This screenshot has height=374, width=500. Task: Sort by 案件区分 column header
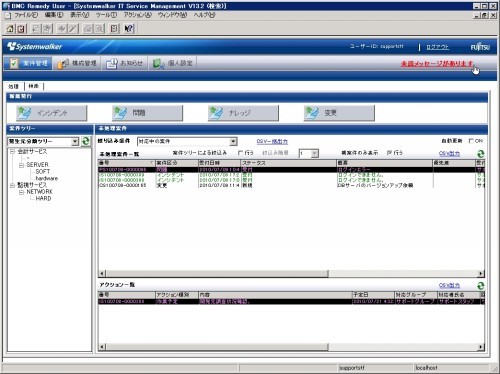[177, 163]
